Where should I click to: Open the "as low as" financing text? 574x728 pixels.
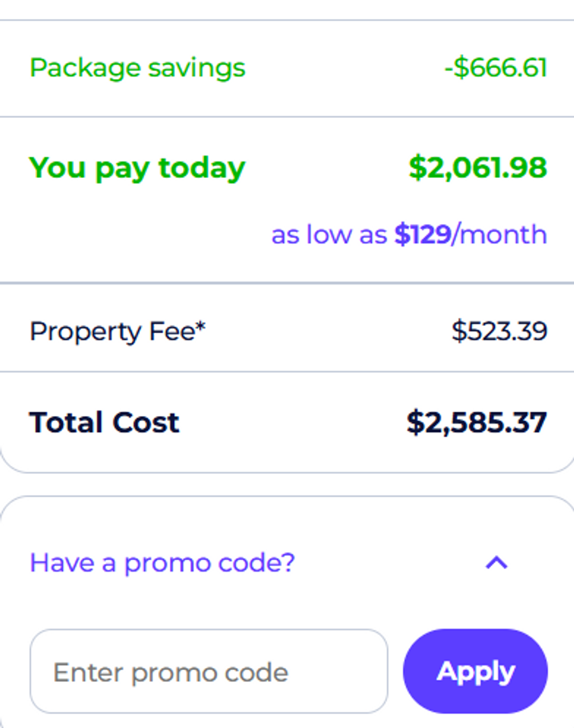tap(329, 235)
